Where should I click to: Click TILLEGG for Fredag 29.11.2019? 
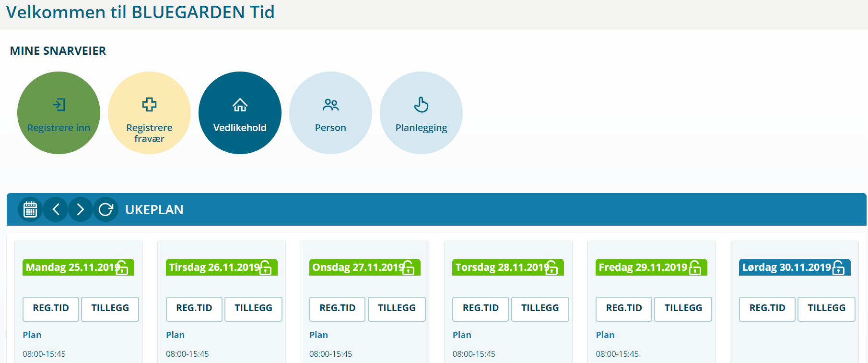tap(683, 309)
